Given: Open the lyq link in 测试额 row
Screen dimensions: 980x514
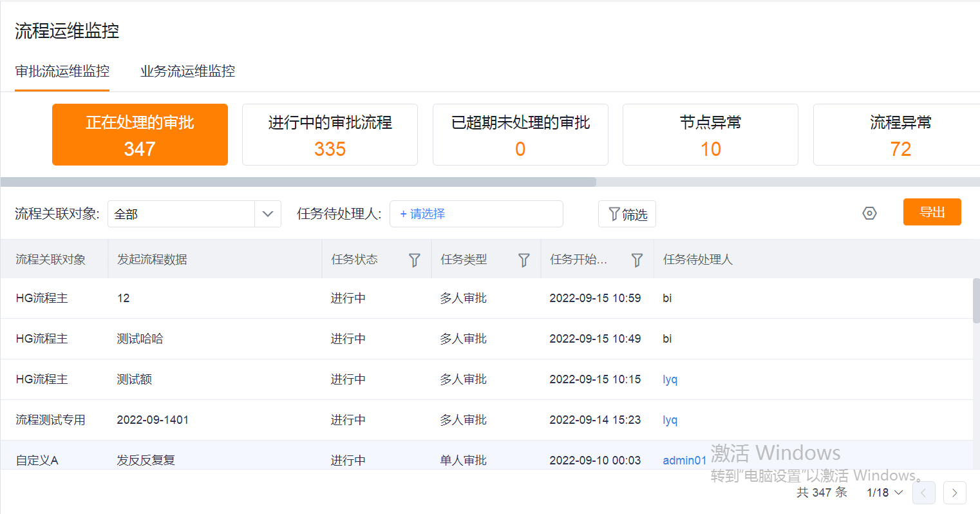Looking at the screenshot, I should (670, 379).
